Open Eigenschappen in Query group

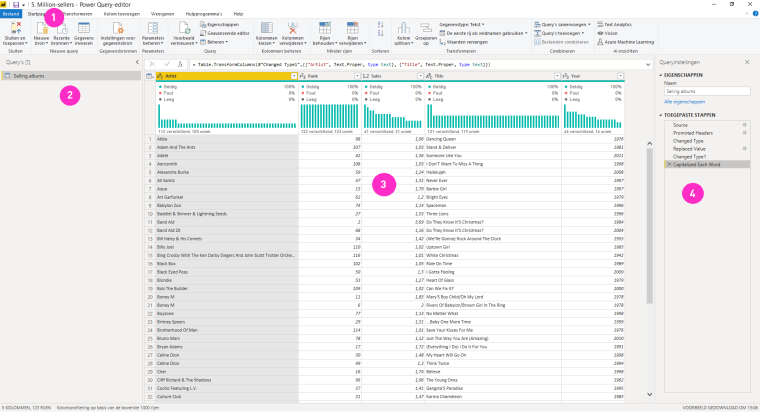click(x=220, y=24)
